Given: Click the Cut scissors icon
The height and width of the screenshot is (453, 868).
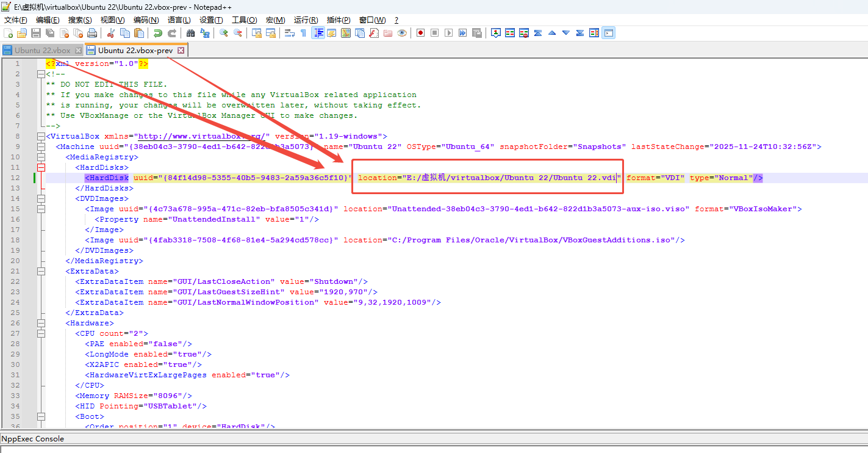Looking at the screenshot, I should (111, 33).
